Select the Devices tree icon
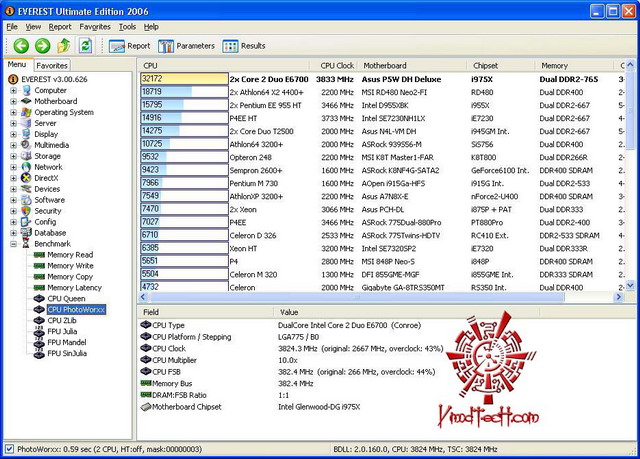 point(26,189)
